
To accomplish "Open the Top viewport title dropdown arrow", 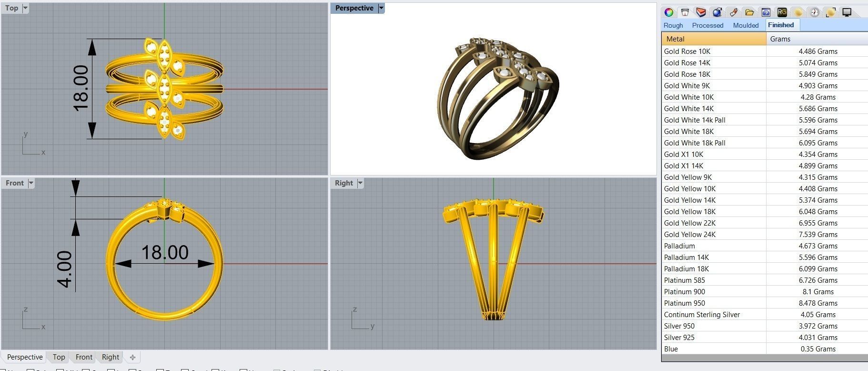I will [25, 8].
